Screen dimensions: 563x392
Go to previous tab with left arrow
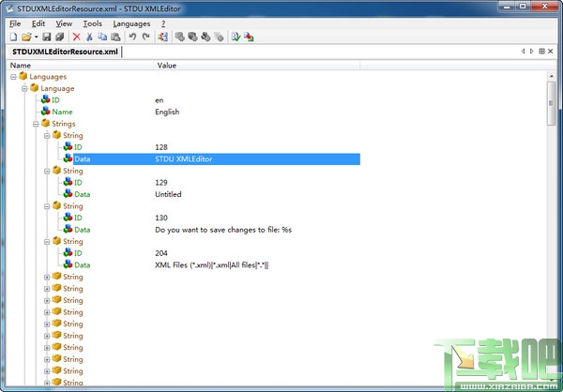coord(524,52)
